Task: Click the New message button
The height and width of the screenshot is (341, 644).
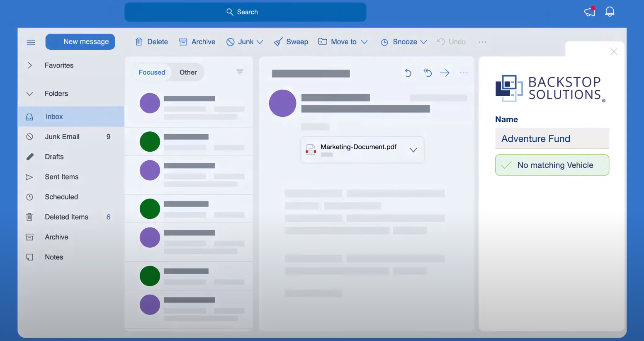Action: (80, 41)
